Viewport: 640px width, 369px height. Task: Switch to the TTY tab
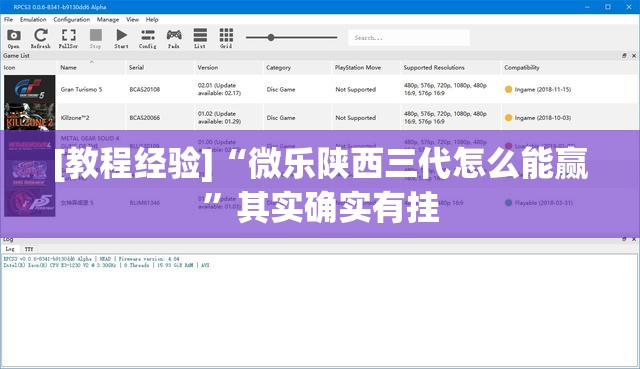click(x=29, y=249)
